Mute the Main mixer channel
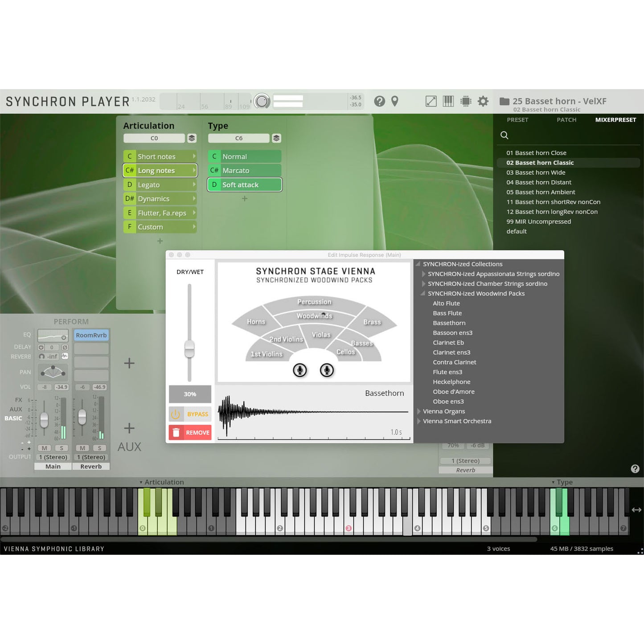 [x=44, y=448]
